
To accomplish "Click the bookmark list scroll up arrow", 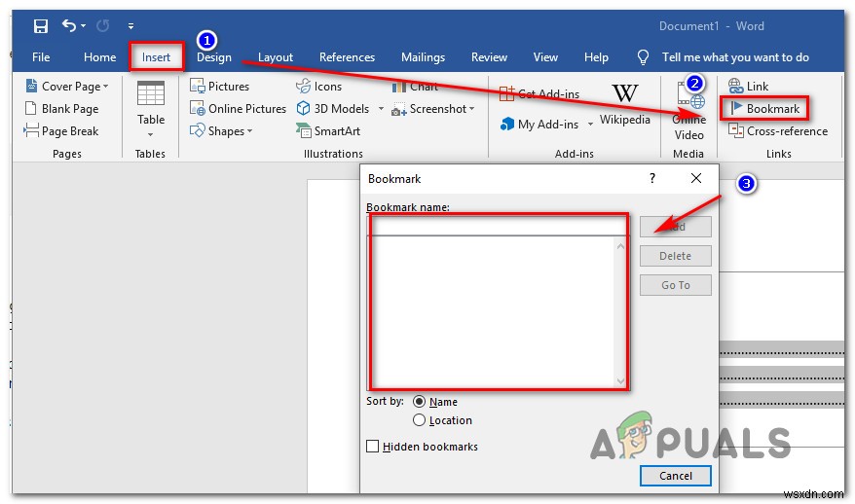I will click(x=620, y=246).
